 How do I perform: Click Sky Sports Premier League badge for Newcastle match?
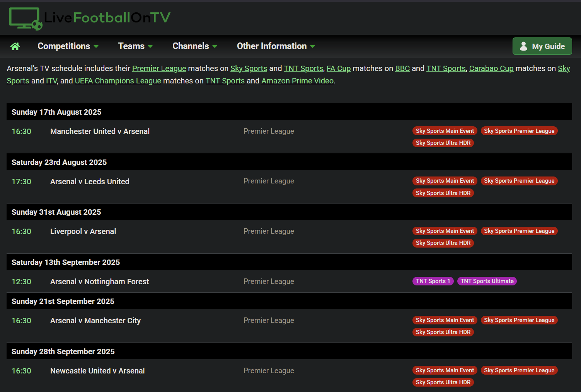click(x=519, y=370)
